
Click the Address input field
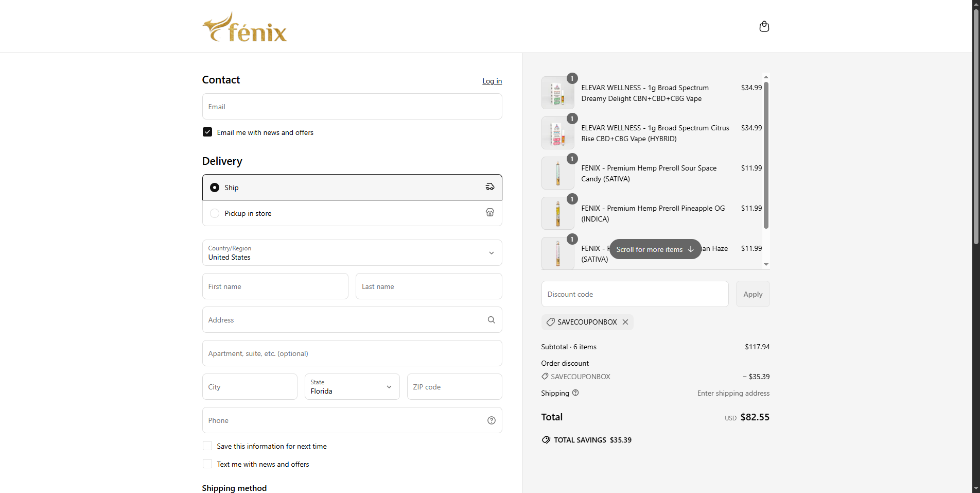pyautogui.click(x=352, y=319)
